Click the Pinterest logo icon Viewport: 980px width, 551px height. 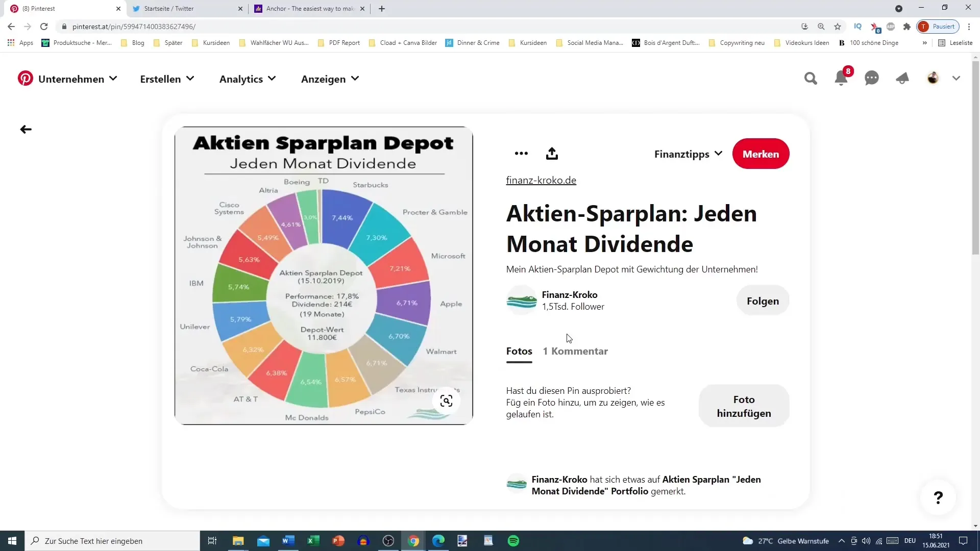[26, 79]
